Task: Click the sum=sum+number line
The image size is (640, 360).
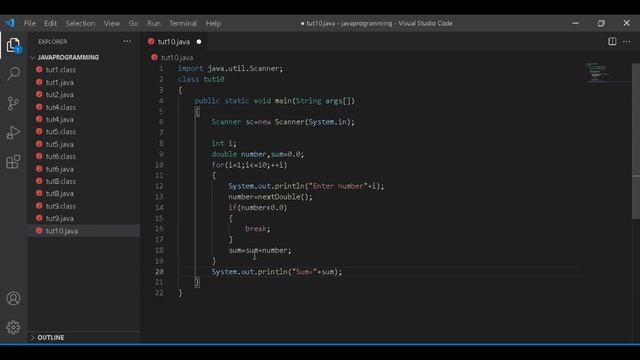Action: (x=260, y=250)
